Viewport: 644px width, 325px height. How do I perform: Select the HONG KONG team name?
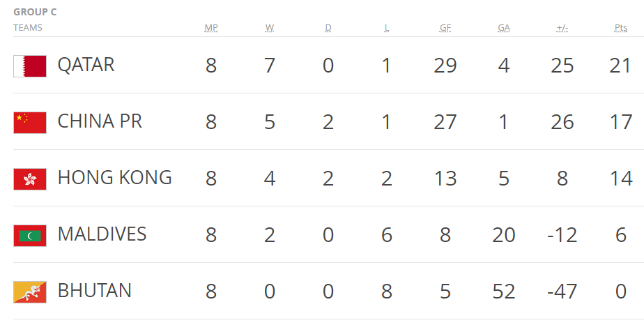114,178
